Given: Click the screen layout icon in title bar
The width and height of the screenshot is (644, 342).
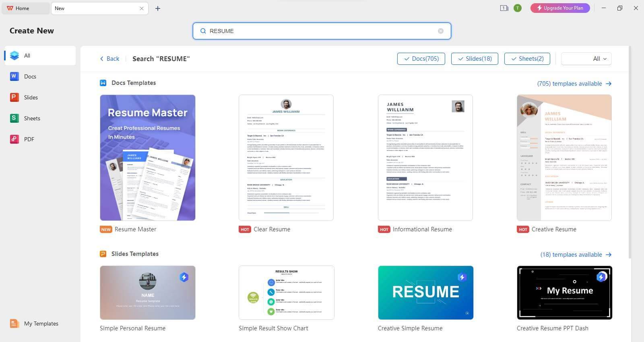Looking at the screenshot, I should pyautogui.click(x=504, y=8).
